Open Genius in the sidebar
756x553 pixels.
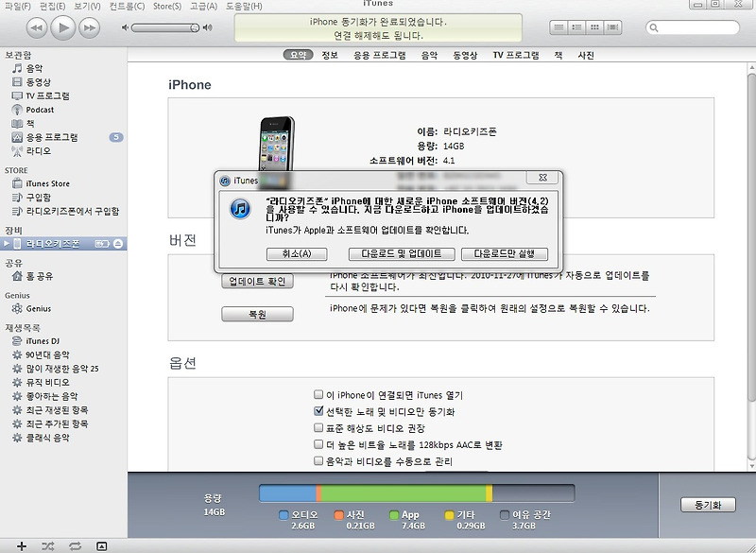click(x=38, y=308)
